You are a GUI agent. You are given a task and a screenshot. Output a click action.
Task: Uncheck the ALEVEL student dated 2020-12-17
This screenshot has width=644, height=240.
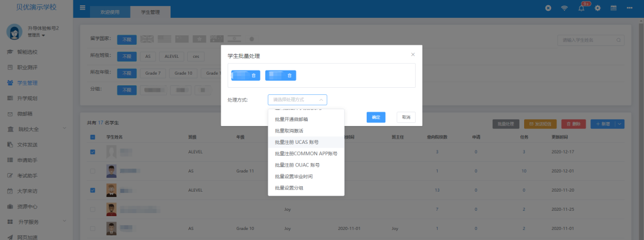tap(92, 152)
